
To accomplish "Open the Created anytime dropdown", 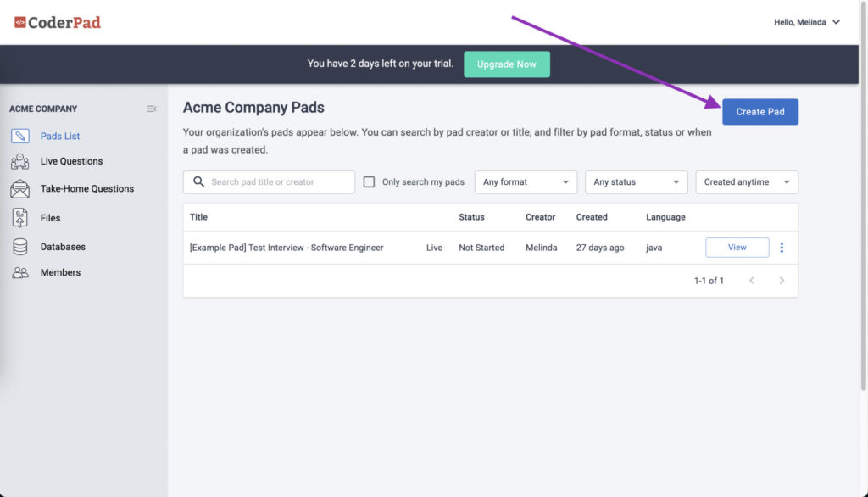I will click(746, 181).
